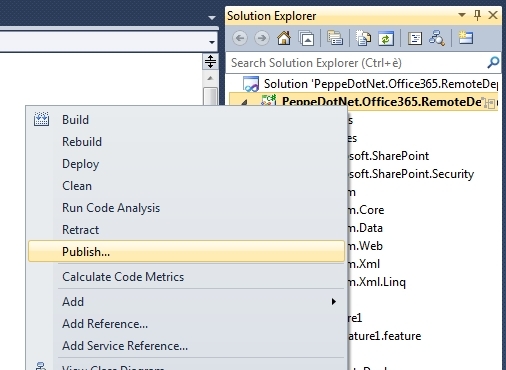Image resolution: width=506 pixels, height=370 pixels.
Task: Select the soft.SharePoint.Security reference
Action: coord(411,174)
